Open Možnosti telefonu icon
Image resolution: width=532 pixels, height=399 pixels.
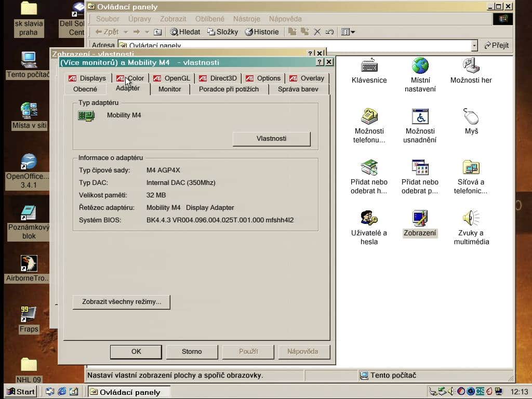tap(369, 116)
